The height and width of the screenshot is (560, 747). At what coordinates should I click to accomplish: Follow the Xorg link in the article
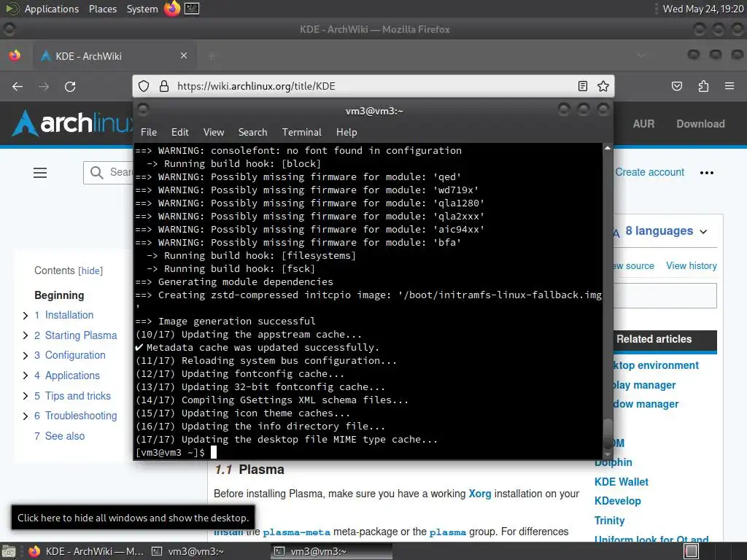pos(480,494)
